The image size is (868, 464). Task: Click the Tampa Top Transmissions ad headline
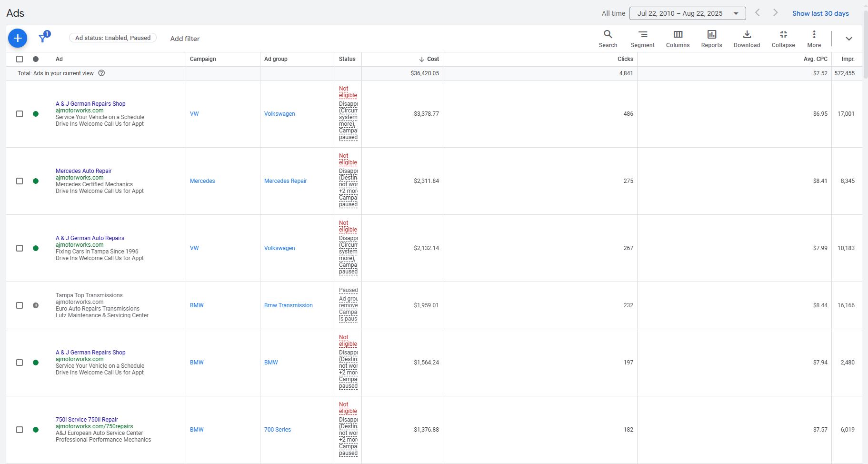[89, 295]
